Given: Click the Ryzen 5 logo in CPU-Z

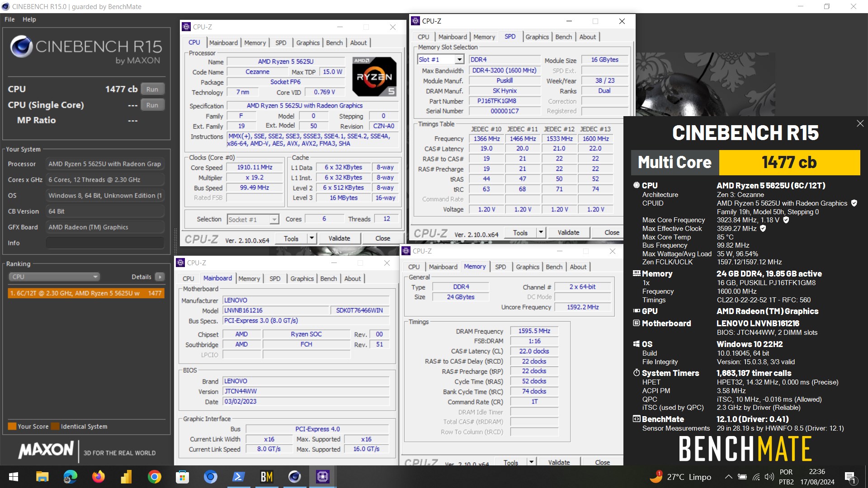Looking at the screenshot, I should (374, 76).
